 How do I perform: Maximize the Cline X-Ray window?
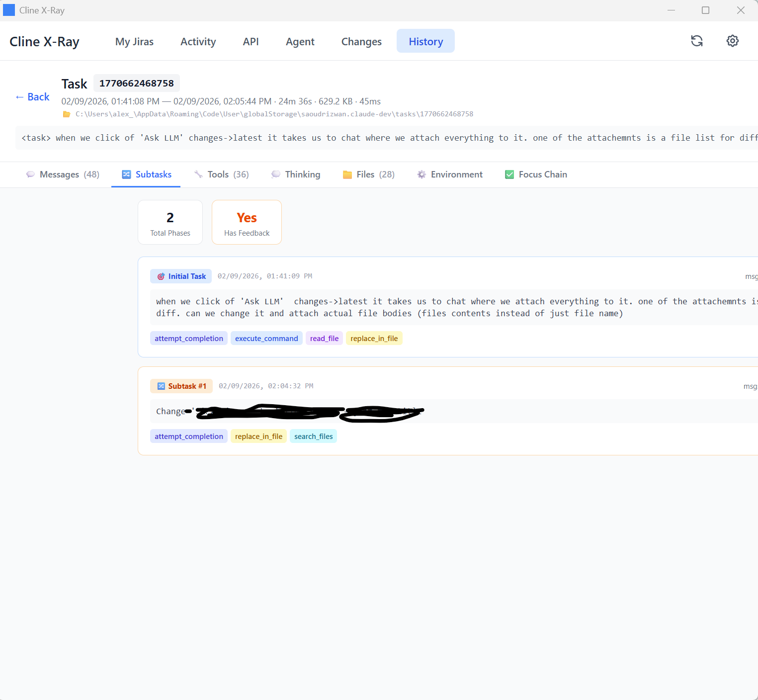point(705,10)
